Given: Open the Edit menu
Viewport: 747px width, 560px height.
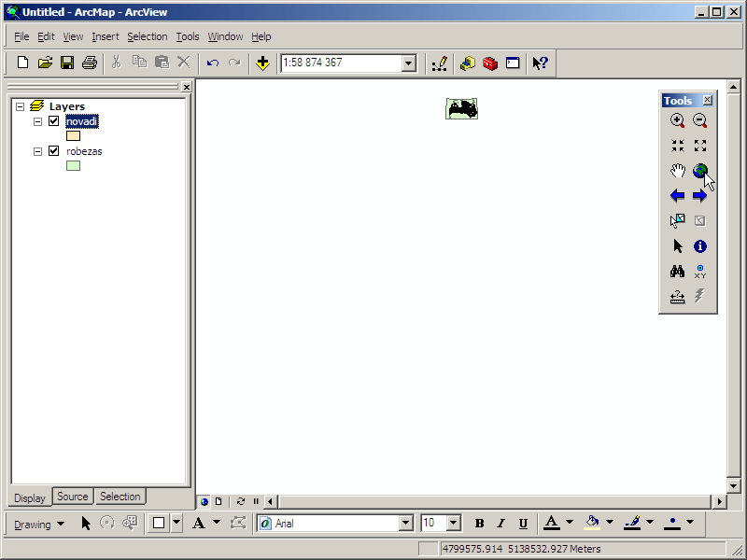Looking at the screenshot, I should point(46,36).
